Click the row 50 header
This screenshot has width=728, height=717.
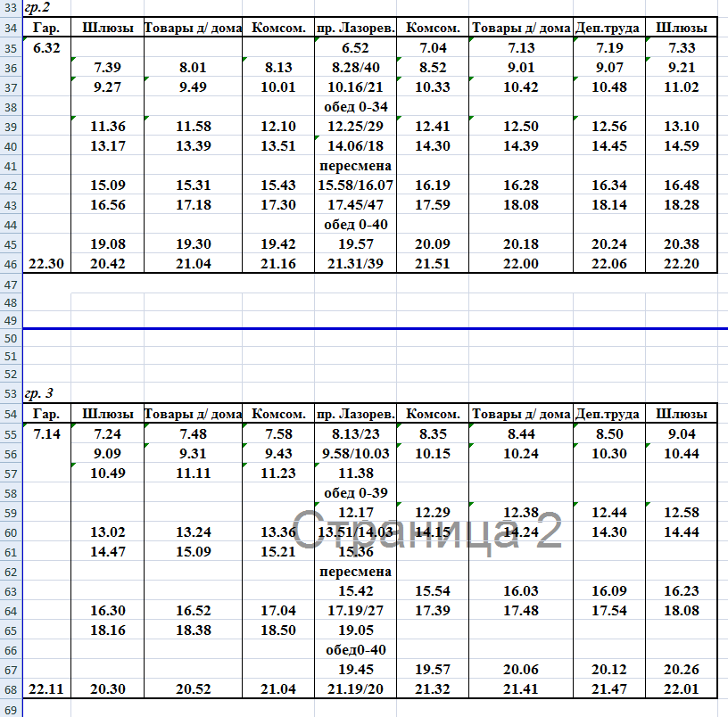(x=11, y=339)
